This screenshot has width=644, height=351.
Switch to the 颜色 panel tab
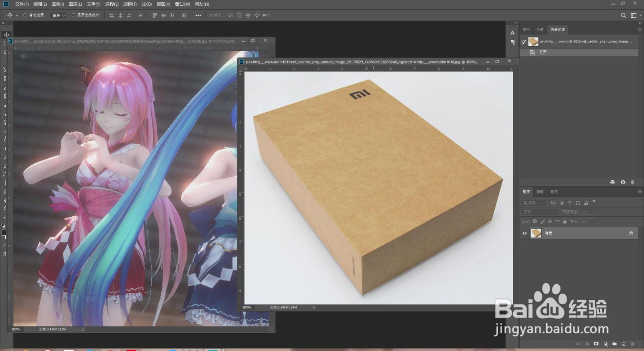[526, 30]
